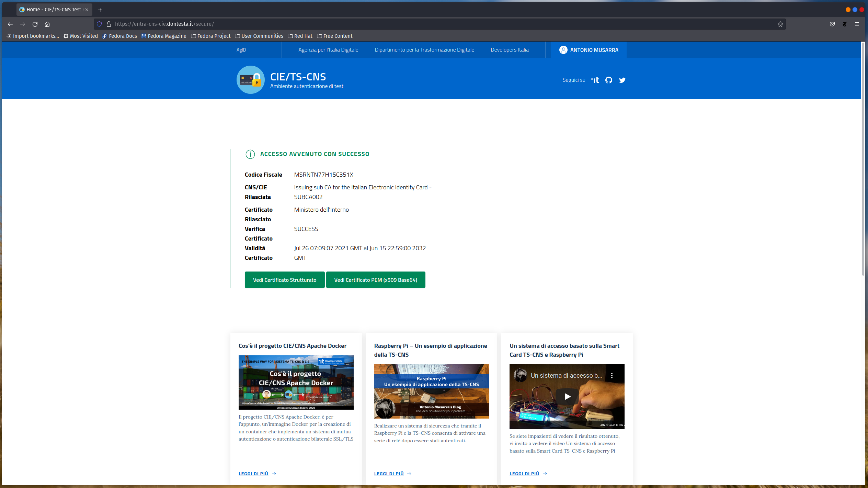Click the Firefox reload page icon

(x=35, y=24)
